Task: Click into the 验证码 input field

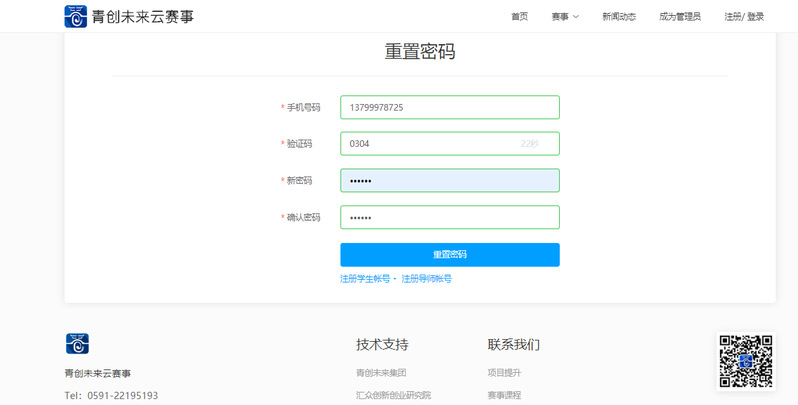Action: pyautogui.click(x=425, y=144)
